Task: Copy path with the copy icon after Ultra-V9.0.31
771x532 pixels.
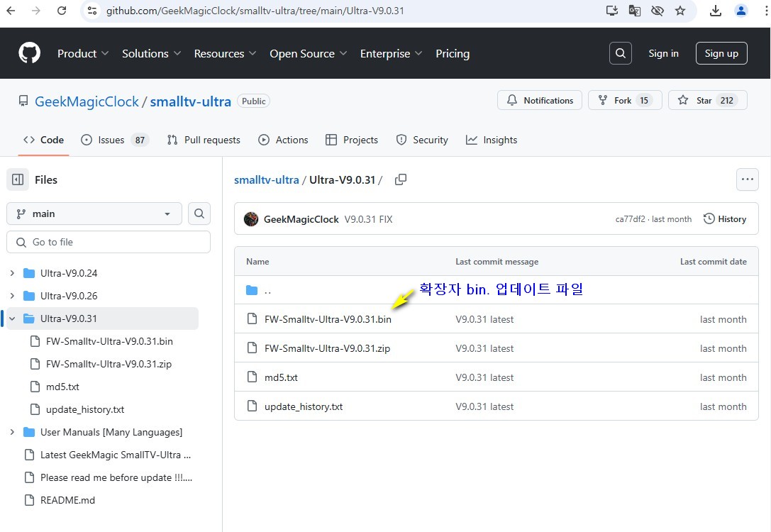Action: [401, 179]
